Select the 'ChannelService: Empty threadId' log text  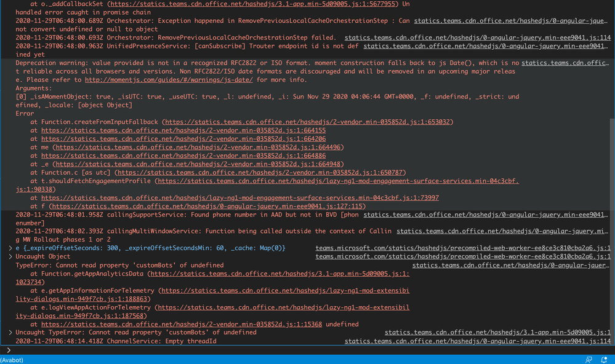161,341
